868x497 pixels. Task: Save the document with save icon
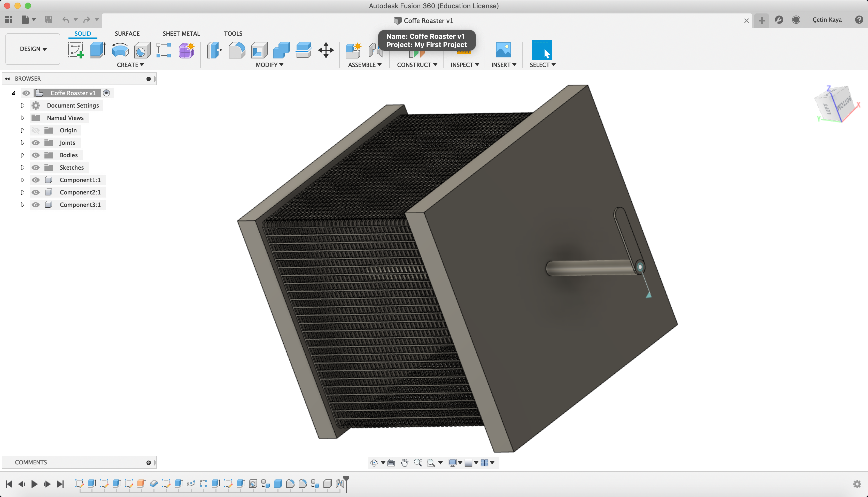point(48,20)
